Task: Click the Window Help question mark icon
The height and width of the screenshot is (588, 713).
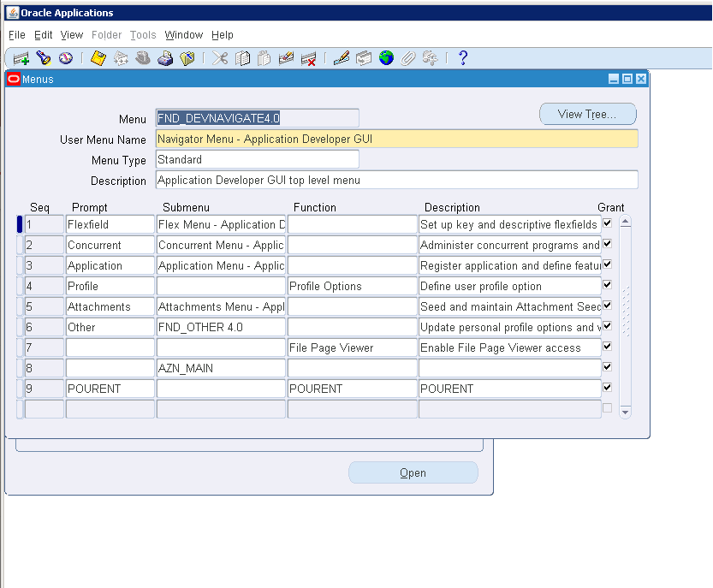Action: 463,58
